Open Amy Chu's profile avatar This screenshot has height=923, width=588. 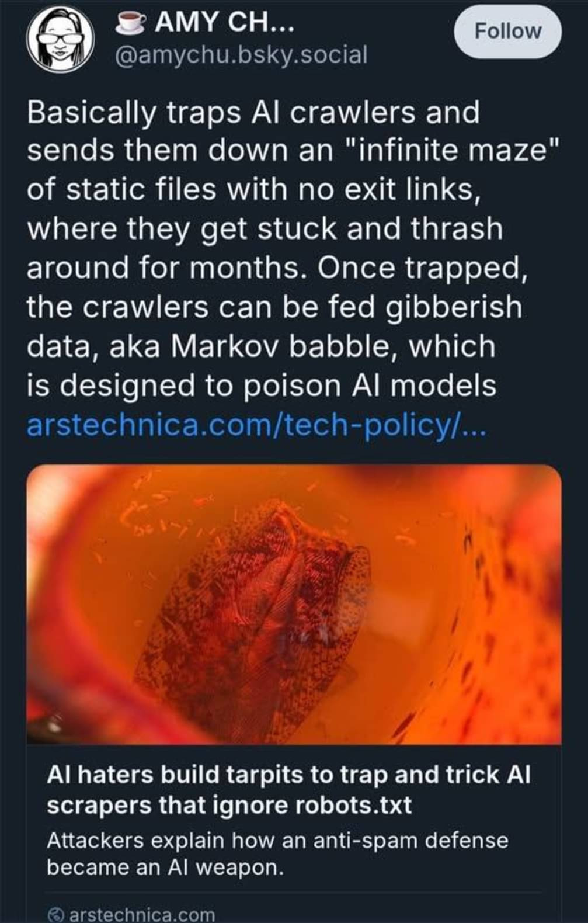pos(60,40)
